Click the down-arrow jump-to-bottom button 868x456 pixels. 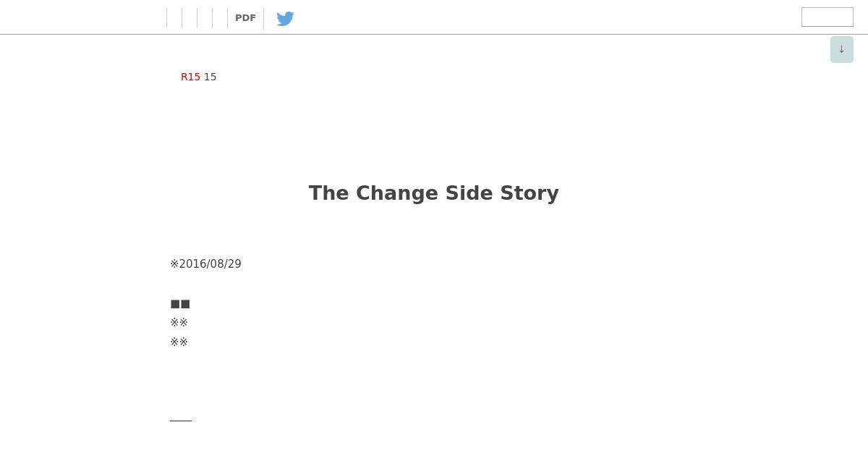[841, 49]
